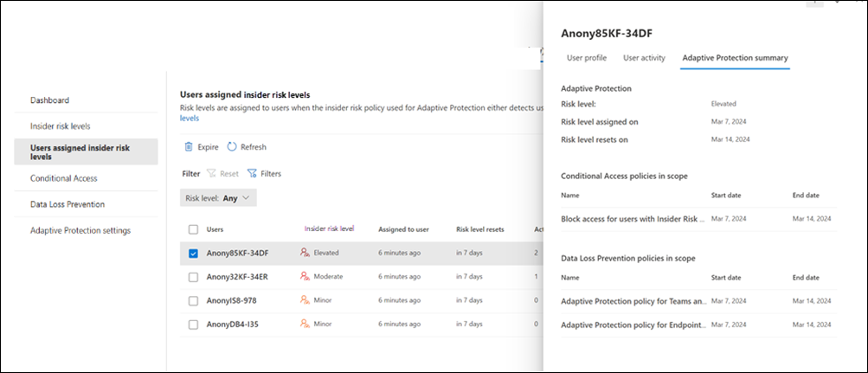Viewport: 868px width, 373px height.
Task: Open Conditional Access in the sidebar
Action: click(63, 178)
